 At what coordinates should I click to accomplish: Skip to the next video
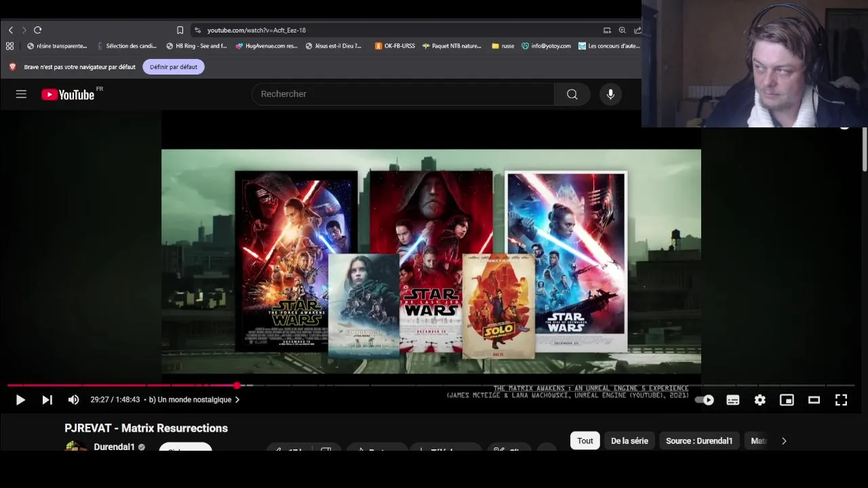point(47,400)
